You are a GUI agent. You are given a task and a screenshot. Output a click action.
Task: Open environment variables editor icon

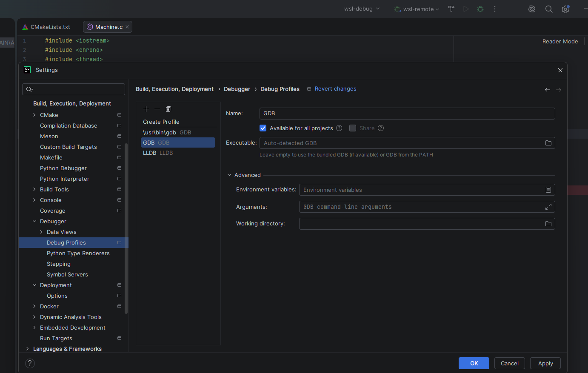tap(548, 190)
